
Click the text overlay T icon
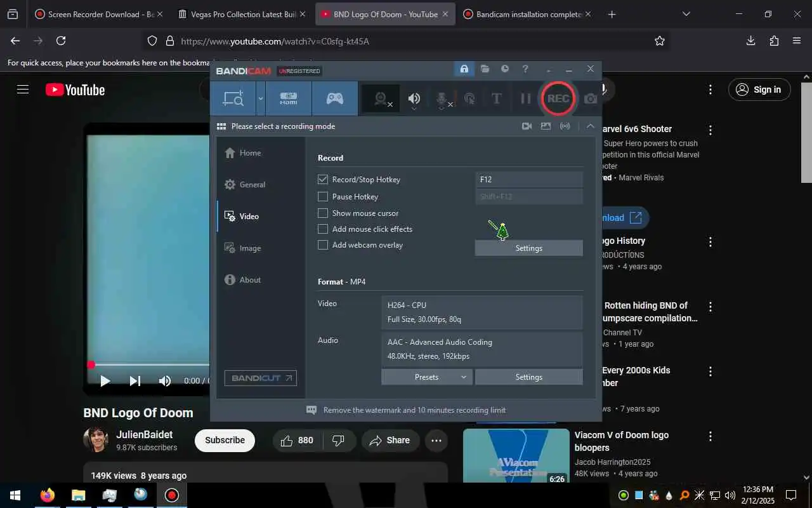pos(497,98)
